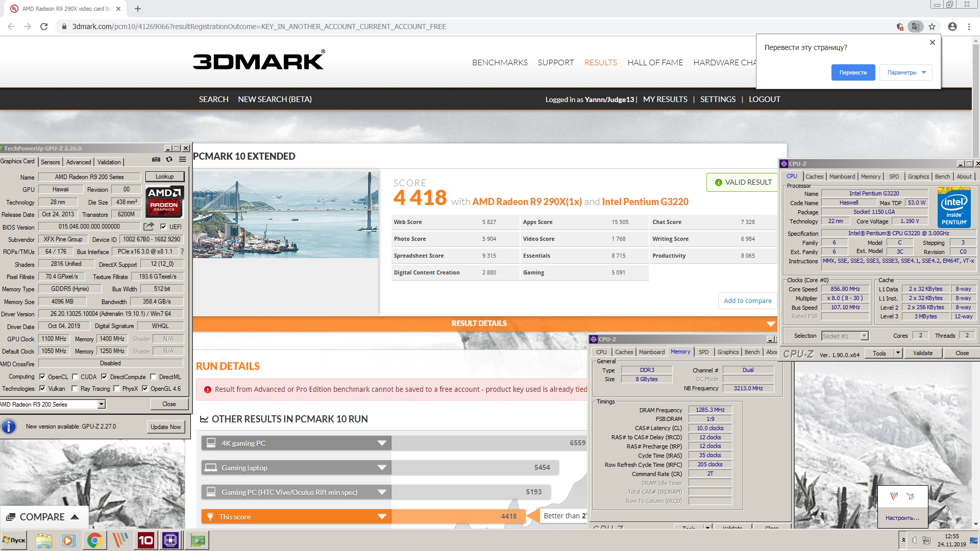Open the SPD tab in lower CPU-Z window

click(x=703, y=352)
